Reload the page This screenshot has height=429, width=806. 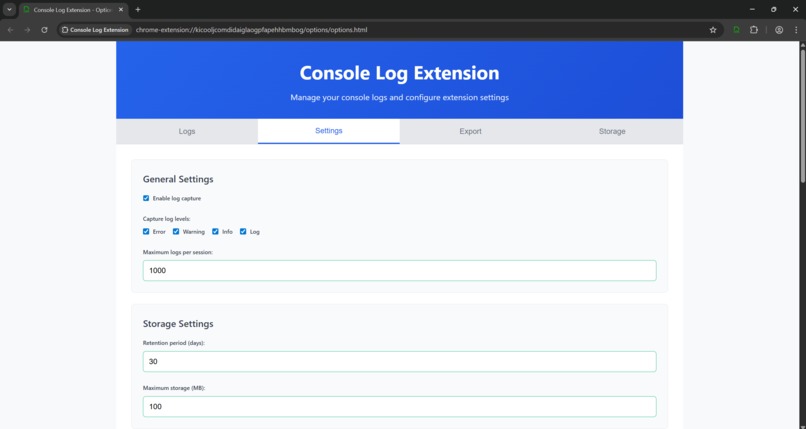click(x=44, y=30)
